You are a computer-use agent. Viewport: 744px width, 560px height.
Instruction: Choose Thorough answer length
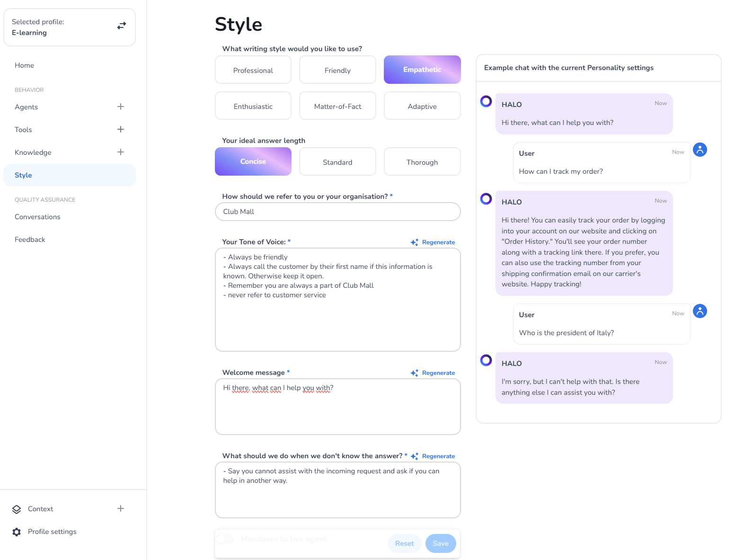tap(422, 162)
